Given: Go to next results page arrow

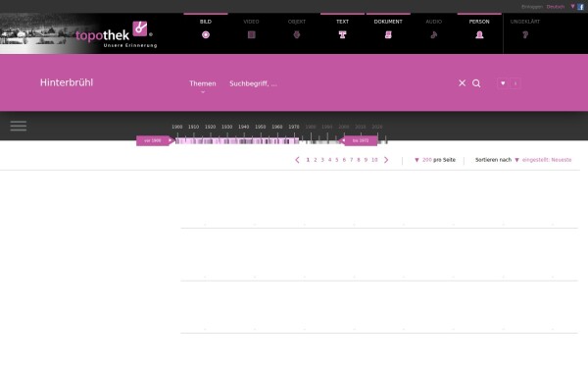Looking at the screenshot, I should pos(386,160).
